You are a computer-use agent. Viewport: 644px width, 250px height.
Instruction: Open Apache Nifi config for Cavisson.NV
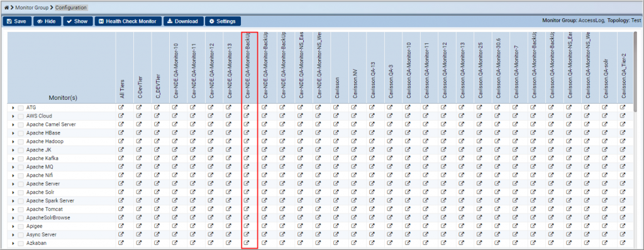pos(354,175)
